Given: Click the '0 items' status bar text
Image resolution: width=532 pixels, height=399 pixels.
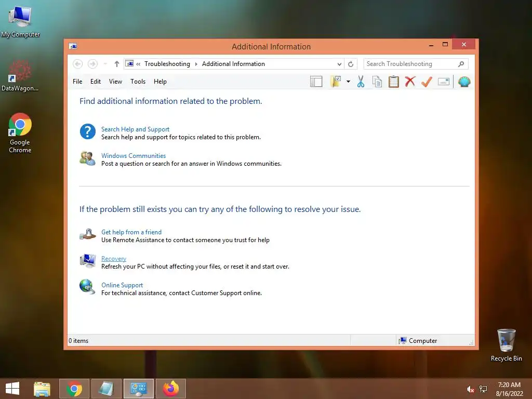Looking at the screenshot, I should tap(78, 341).
